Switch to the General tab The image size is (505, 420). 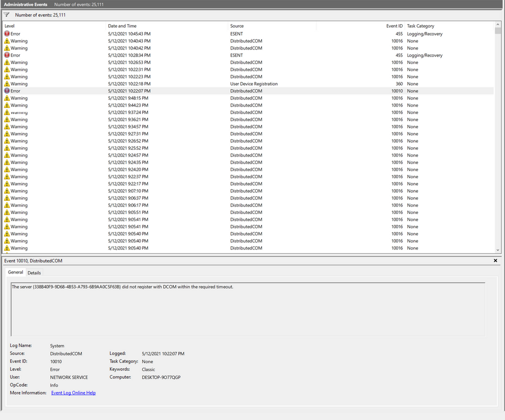tap(16, 272)
